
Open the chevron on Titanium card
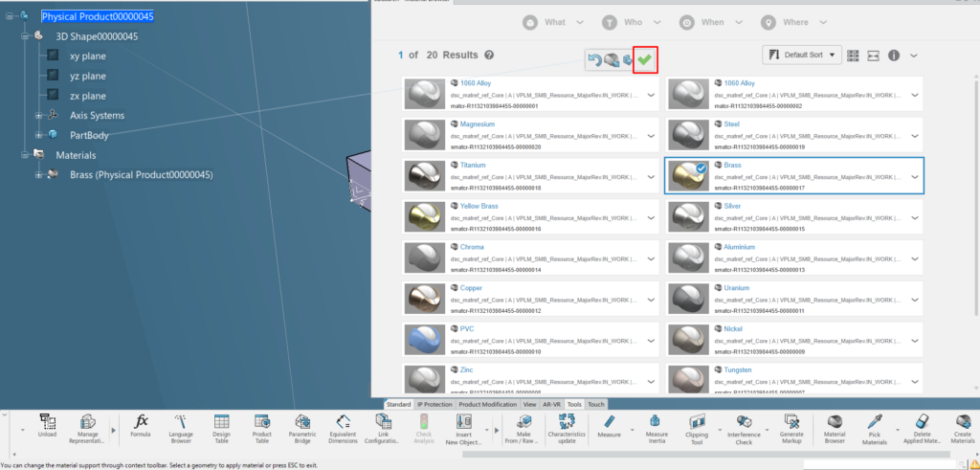pos(651,177)
